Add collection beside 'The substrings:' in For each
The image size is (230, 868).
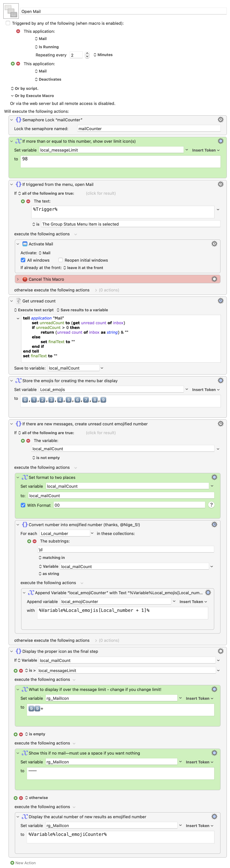tap(29, 541)
